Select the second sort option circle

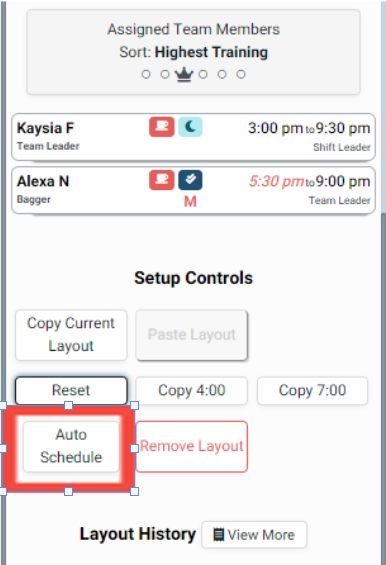click(165, 74)
